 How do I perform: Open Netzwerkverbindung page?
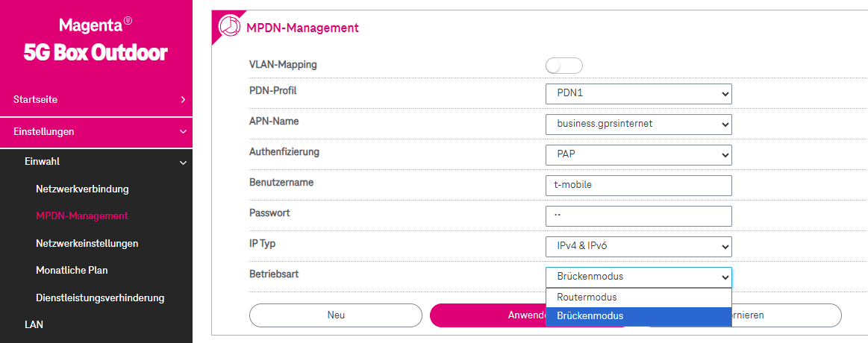pos(83,189)
